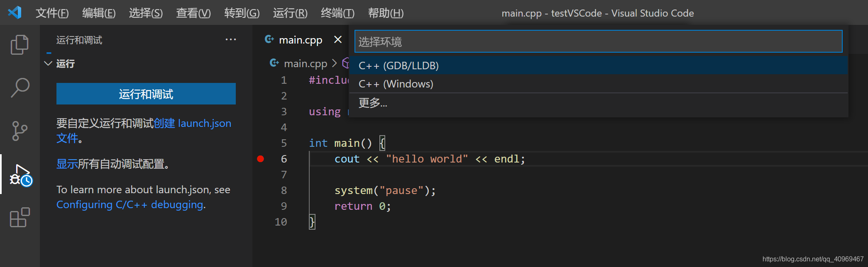Choose 更多... in environment list
Image resolution: width=868 pixels, height=267 pixels.
[x=598, y=103]
